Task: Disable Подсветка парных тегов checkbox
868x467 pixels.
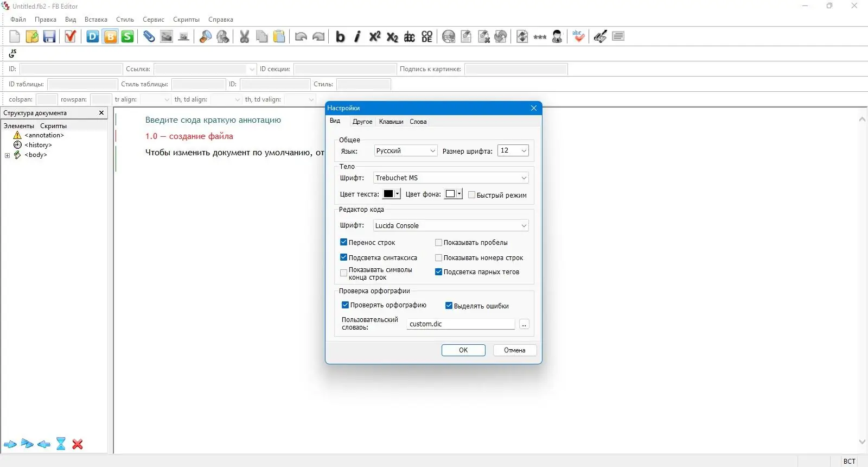Action: pos(438,272)
